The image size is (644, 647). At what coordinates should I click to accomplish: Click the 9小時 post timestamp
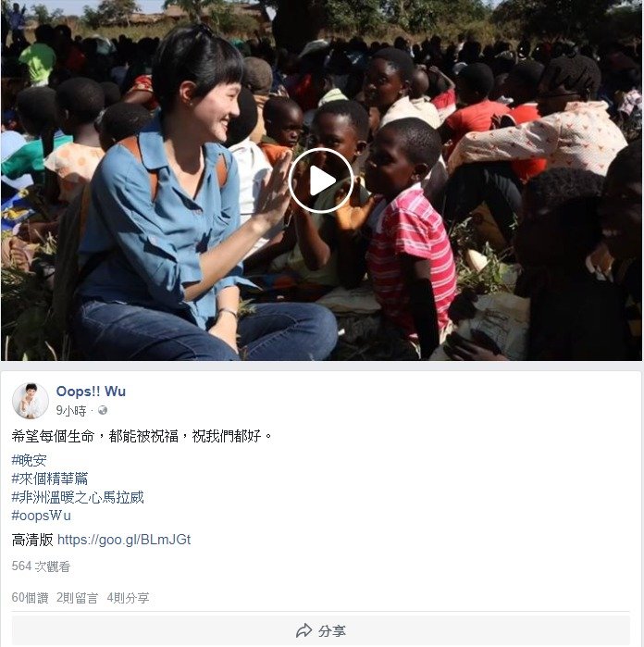coord(71,411)
